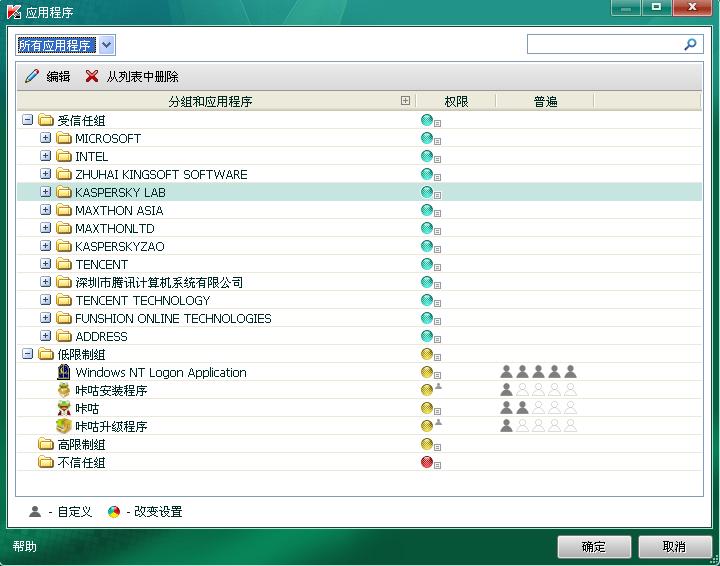720x566 pixels.
Task: Click the magnifier search icon
Action: point(690,45)
